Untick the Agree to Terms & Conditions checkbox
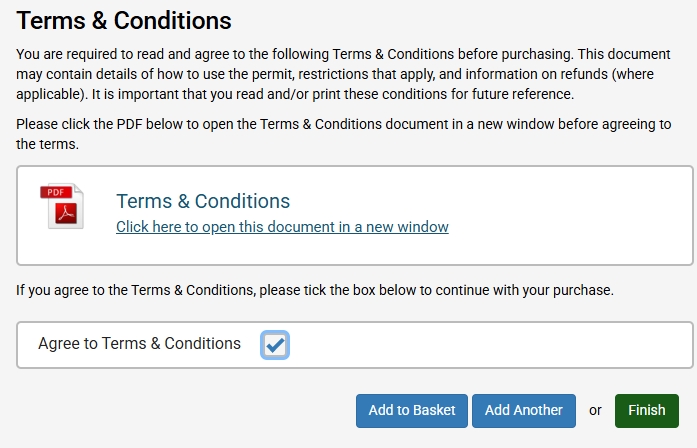 (x=275, y=345)
